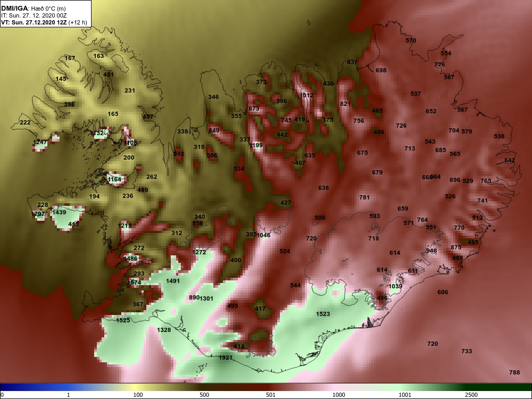
Task: Click the map value '1525'
Action: [123, 320]
